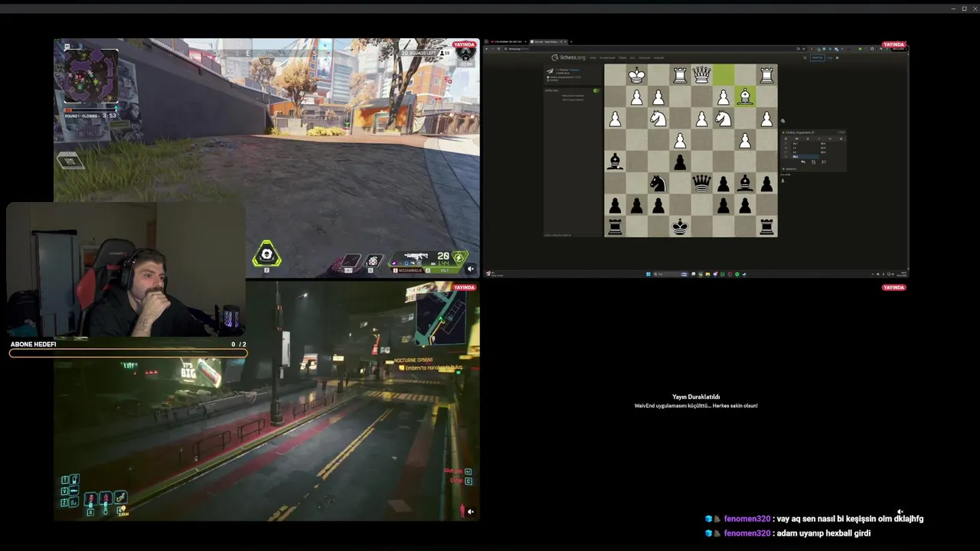Screen dimensions: 980x551
Task: Open a new browser tab with plus icon
Action: [571, 41]
